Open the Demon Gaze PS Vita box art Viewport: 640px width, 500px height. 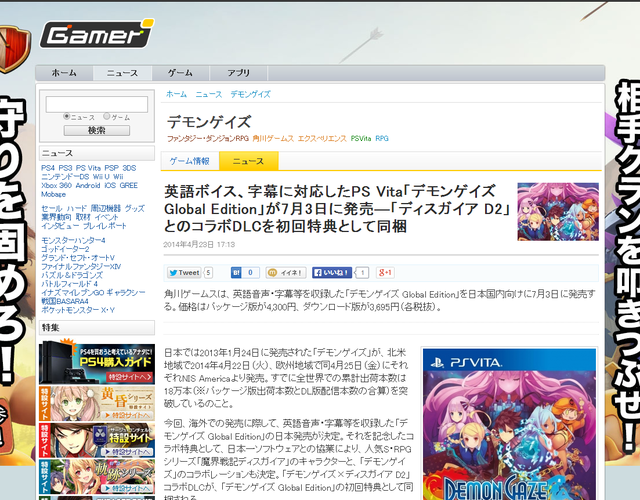[509, 424]
